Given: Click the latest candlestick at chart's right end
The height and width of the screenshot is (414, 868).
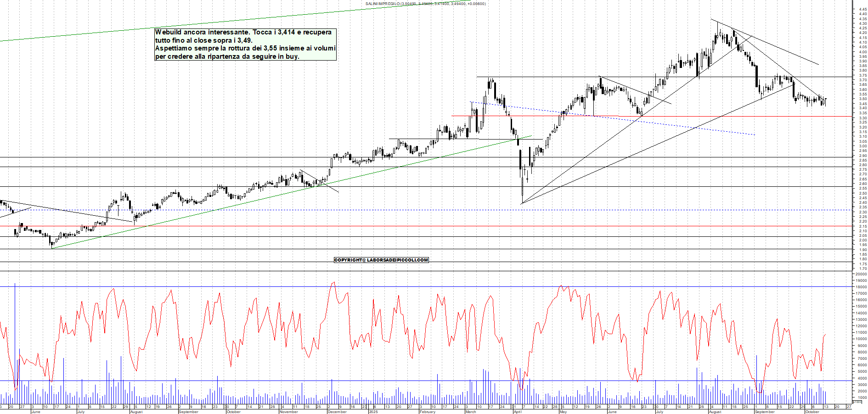Looking at the screenshot, I should coord(825,101).
